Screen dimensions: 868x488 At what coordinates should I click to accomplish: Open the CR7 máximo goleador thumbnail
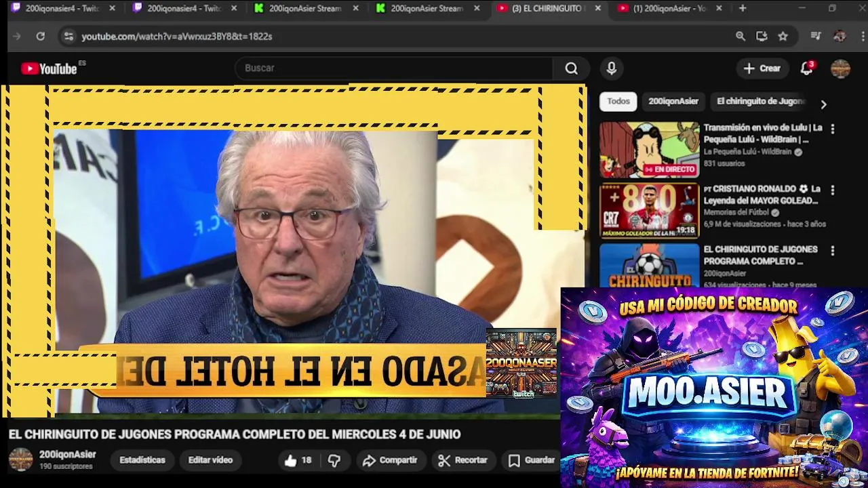(649, 211)
